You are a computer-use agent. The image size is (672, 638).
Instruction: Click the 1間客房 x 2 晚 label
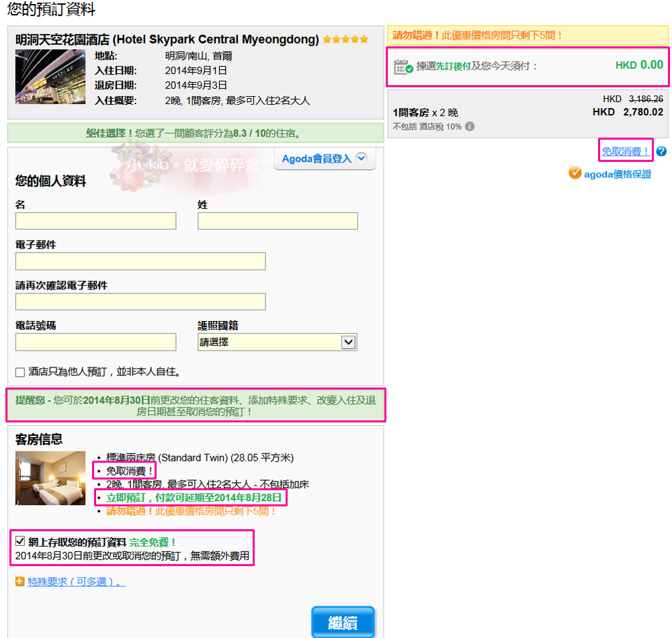(x=425, y=113)
